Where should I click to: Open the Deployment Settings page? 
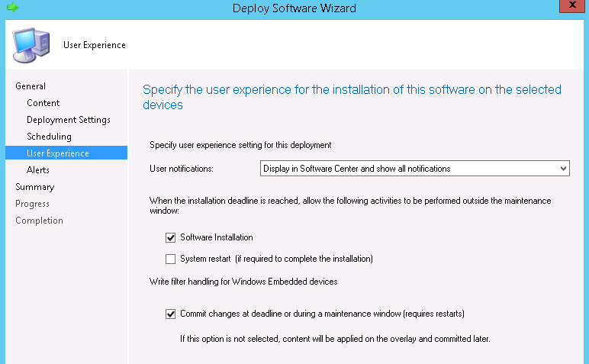click(68, 120)
